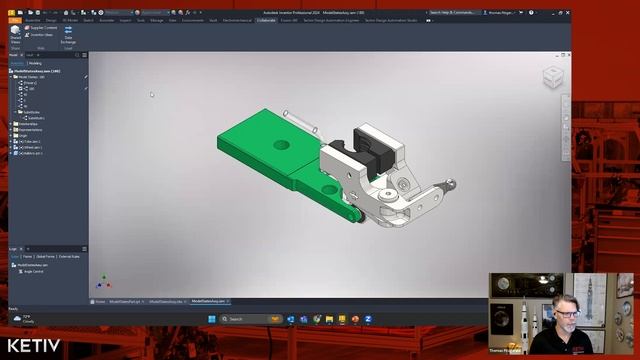The image size is (640, 360).
Task: Open the File ribbon tab
Action: tap(15, 20)
